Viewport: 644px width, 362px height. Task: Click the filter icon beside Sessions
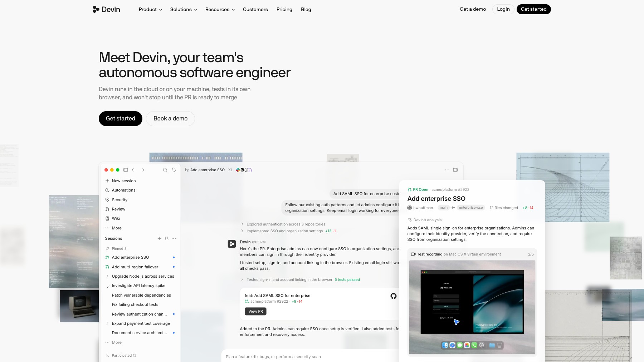[x=166, y=238]
